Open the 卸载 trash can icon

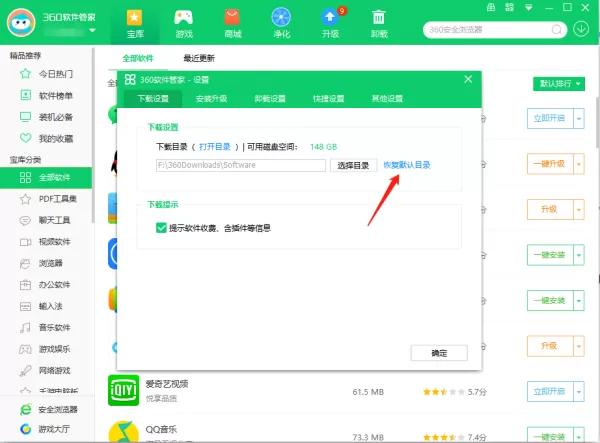pos(379,24)
